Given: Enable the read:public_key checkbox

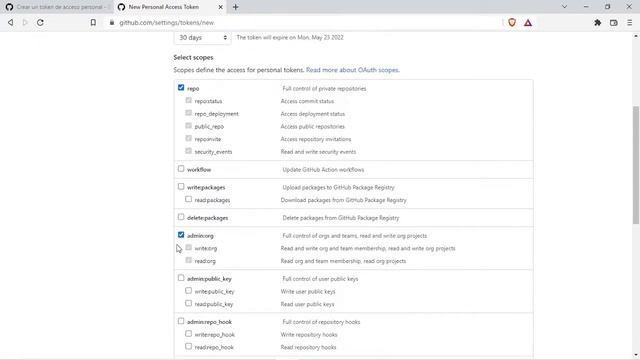Looking at the screenshot, I should pyautogui.click(x=188, y=303).
